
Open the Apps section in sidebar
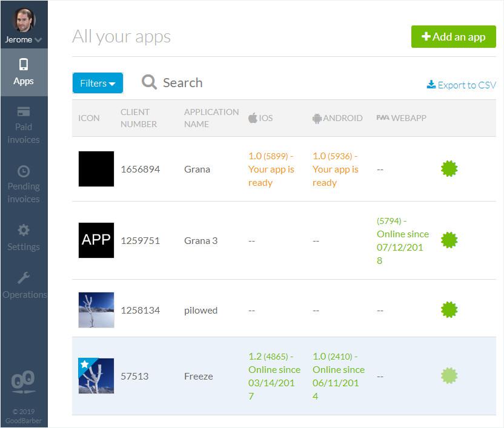tap(24, 72)
